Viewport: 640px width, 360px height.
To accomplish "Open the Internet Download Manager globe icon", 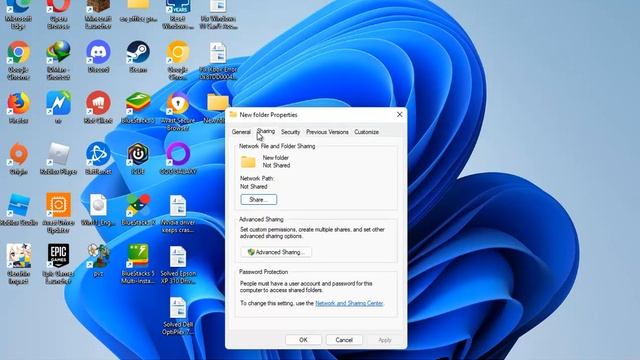I will 58,53.
